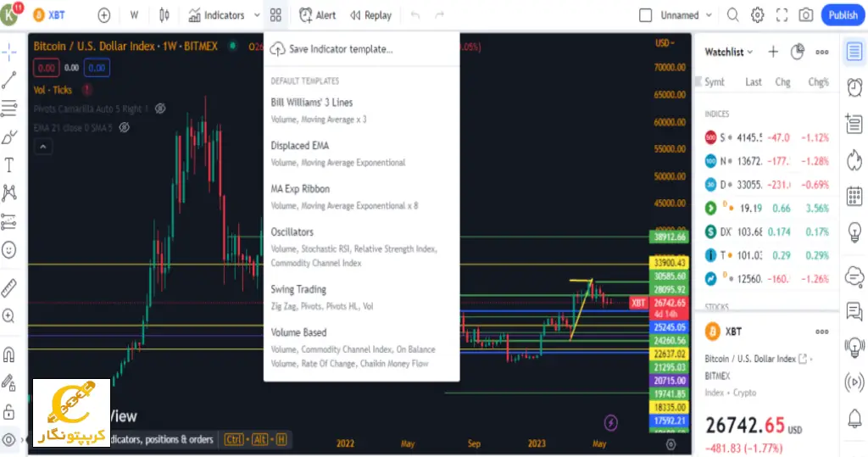Open the Calendar icon in right sidebar

[x=854, y=196]
